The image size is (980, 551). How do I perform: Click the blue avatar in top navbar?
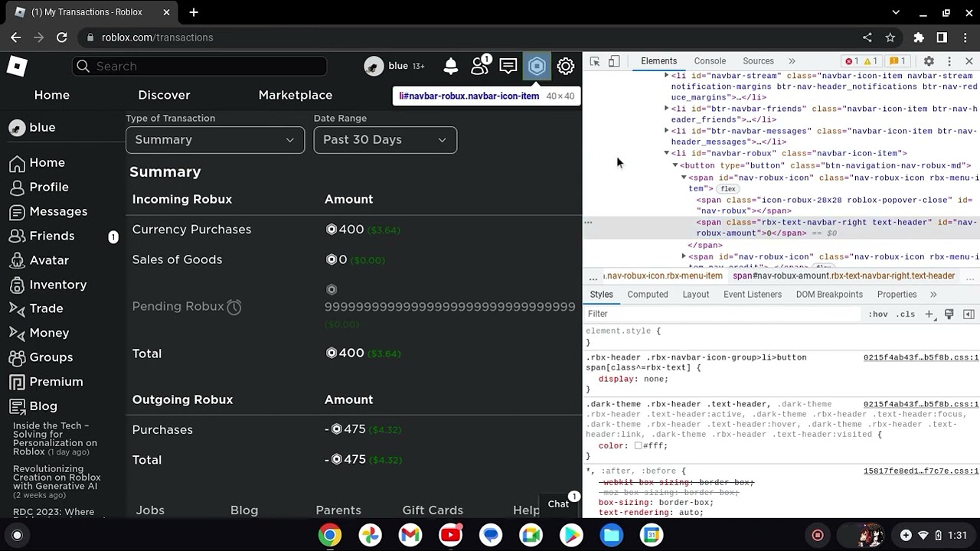pos(374,67)
